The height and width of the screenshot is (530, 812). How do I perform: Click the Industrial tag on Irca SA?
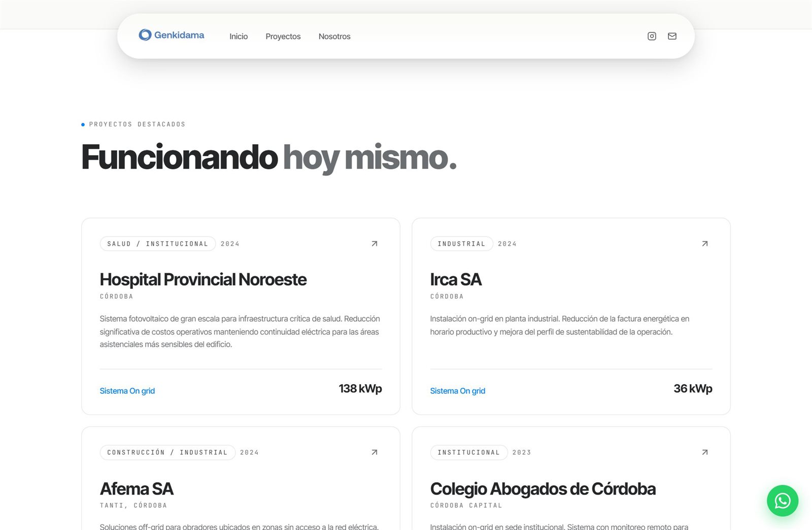[x=462, y=244]
